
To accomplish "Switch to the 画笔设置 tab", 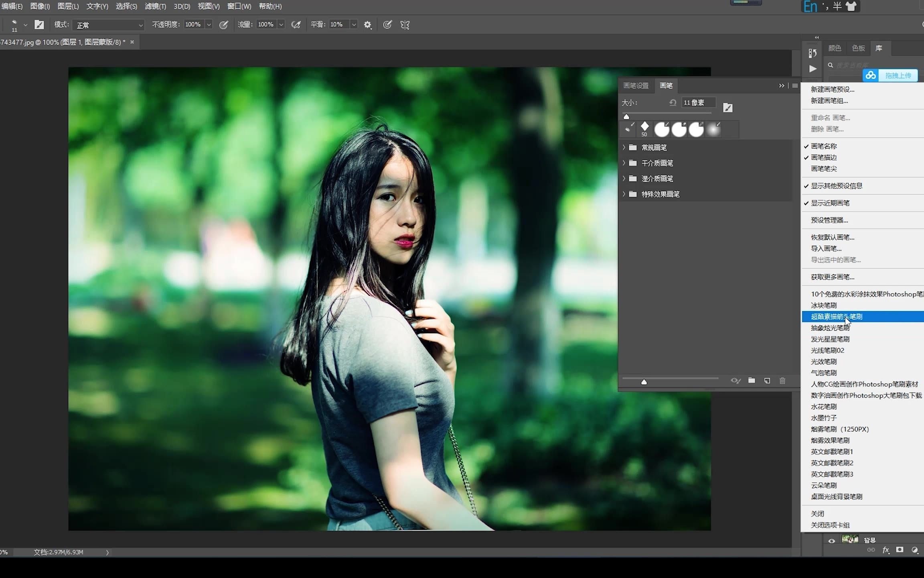I will coord(636,85).
